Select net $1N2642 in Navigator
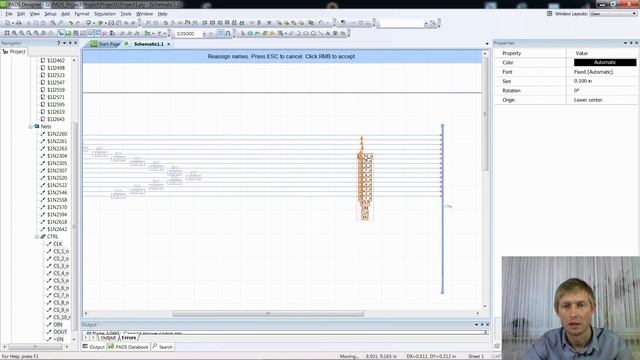 pos(57,229)
